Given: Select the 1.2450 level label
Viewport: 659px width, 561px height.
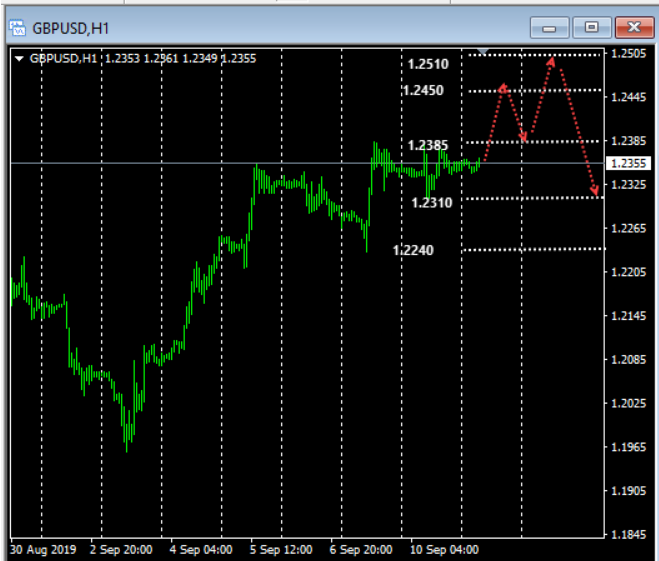Looking at the screenshot, I should tap(423, 90).
